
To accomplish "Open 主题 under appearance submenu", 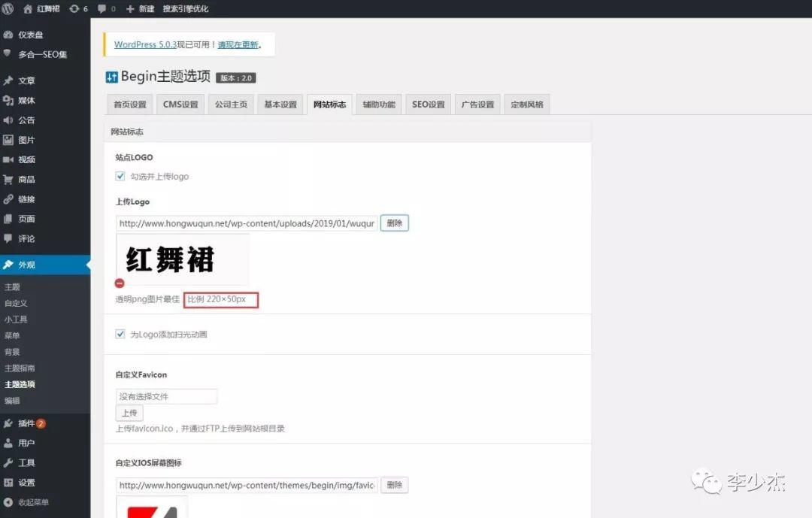I will tap(13, 286).
